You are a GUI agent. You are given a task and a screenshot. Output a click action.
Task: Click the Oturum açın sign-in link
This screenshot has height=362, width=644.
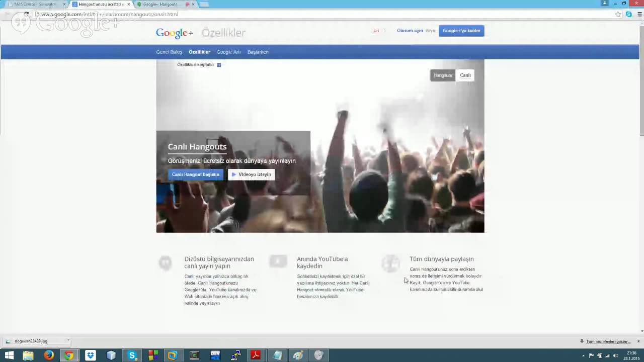click(x=410, y=31)
